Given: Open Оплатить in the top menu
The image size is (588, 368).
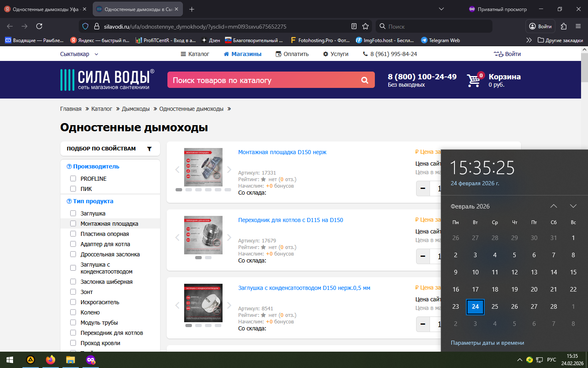Looking at the screenshot, I should coord(292,54).
